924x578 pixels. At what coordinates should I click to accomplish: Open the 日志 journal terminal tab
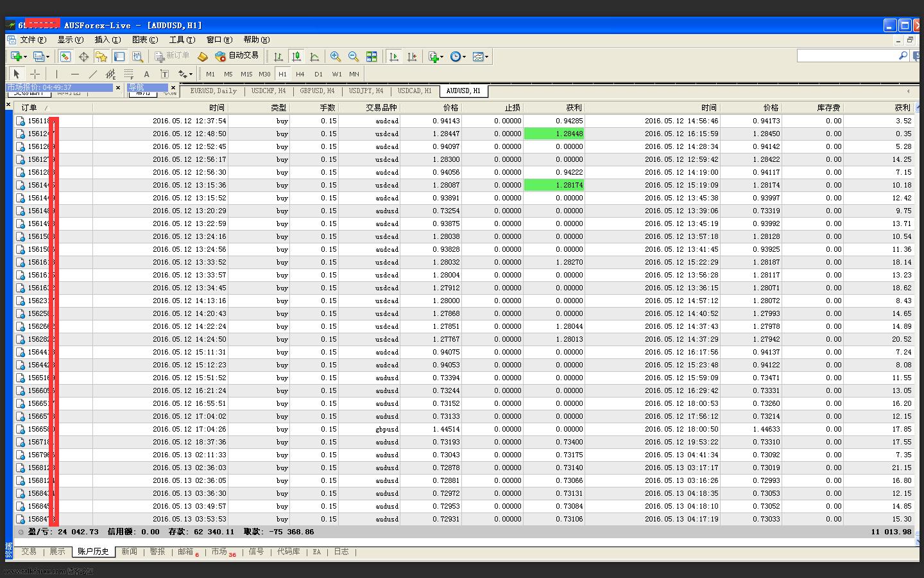click(x=341, y=552)
